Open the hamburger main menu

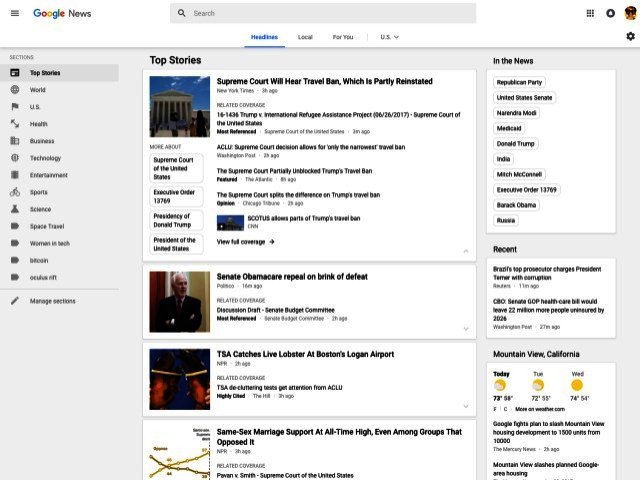(x=15, y=13)
